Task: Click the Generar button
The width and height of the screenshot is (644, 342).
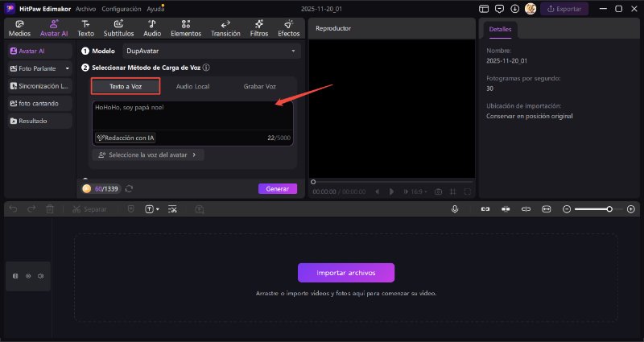Action: (x=277, y=188)
